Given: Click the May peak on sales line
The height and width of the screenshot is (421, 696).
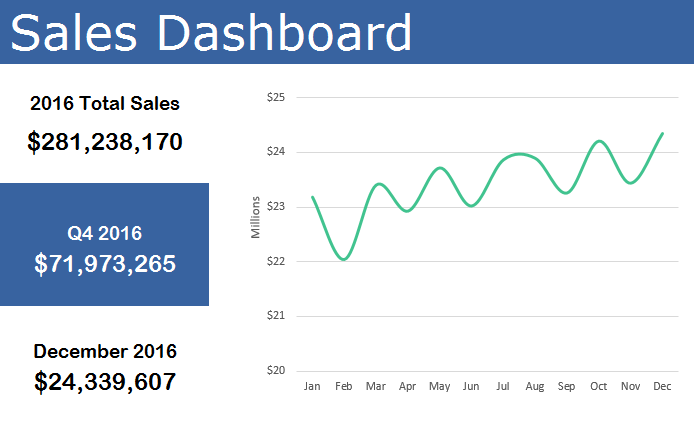Looking at the screenshot, I should tap(440, 168).
